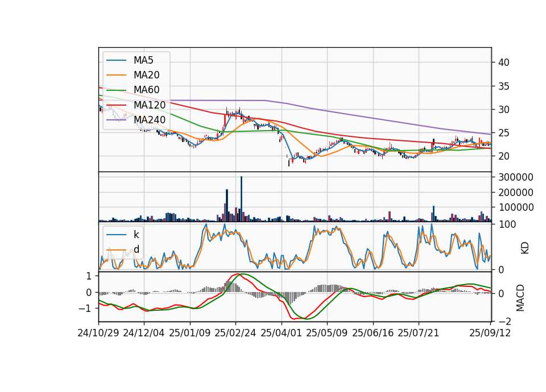Click the 25/07/21 date label
This screenshot has width=546, height=392.
click(x=419, y=333)
